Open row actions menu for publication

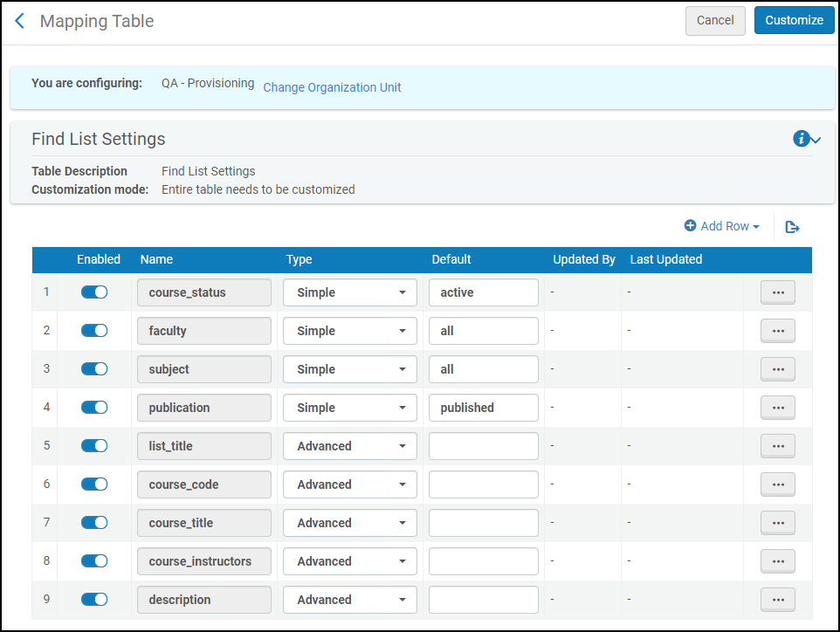pyautogui.click(x=777, y=408)
